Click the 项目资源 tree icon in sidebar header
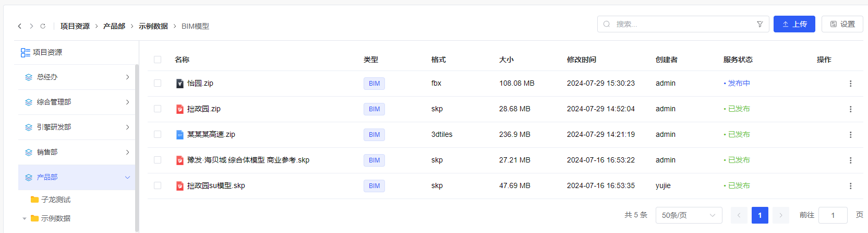This screenshot has width=868, height=233. [25, 53]
